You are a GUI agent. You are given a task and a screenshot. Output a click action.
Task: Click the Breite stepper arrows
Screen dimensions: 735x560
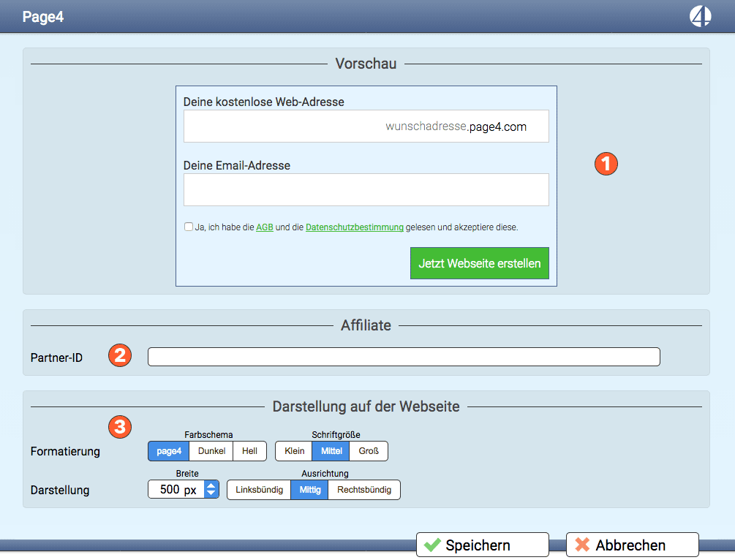(211, 490)
